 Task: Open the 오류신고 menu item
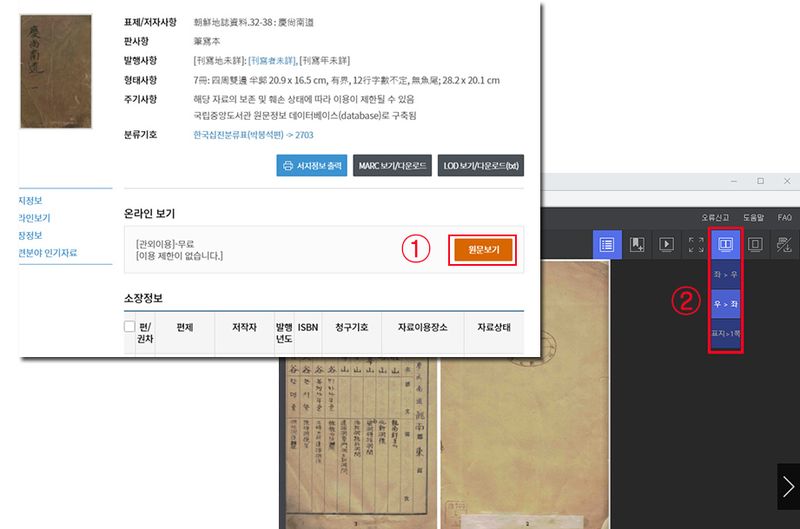716,217
